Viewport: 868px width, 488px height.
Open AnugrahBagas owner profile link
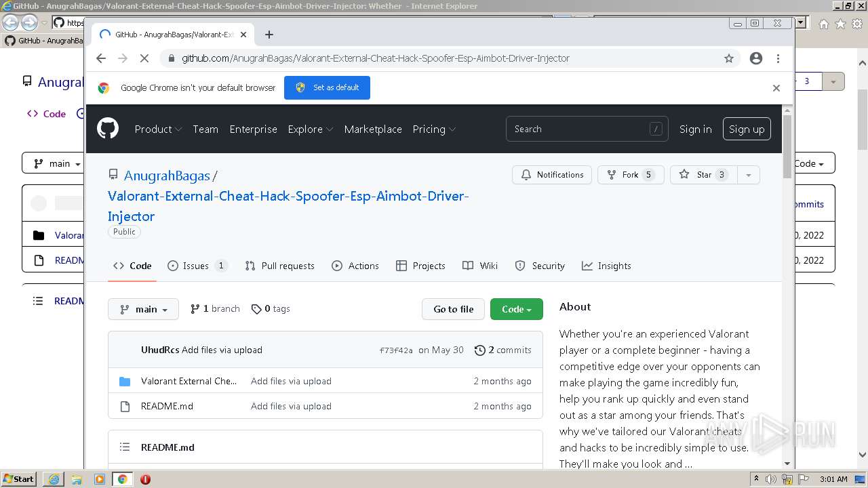click(167, 176)
